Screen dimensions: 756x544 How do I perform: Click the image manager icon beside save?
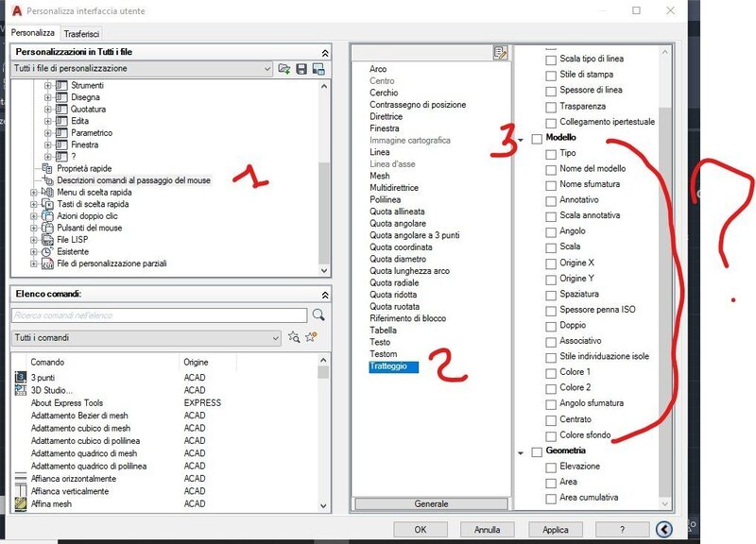pyautogui.click(x=318, y=69)
